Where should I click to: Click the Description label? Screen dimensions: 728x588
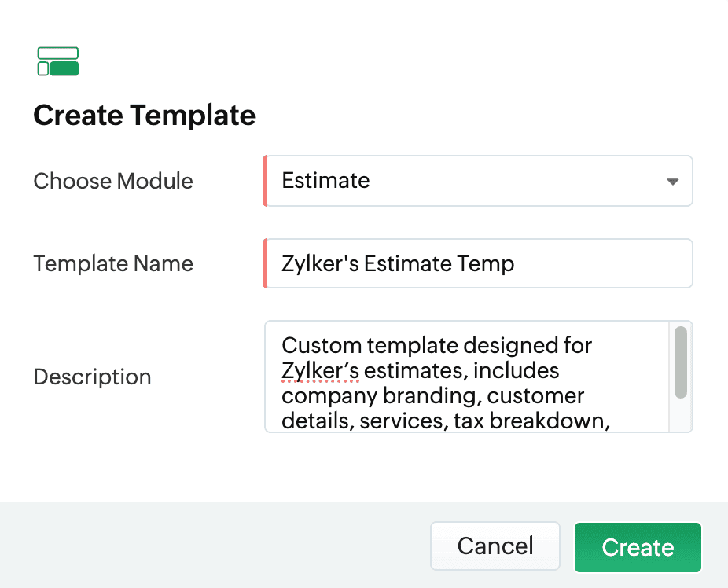(x=92, y=377)
